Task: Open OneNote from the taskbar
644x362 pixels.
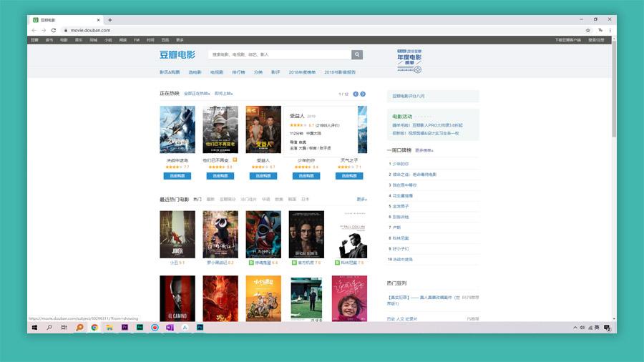Action: click(x=170, y=328)
